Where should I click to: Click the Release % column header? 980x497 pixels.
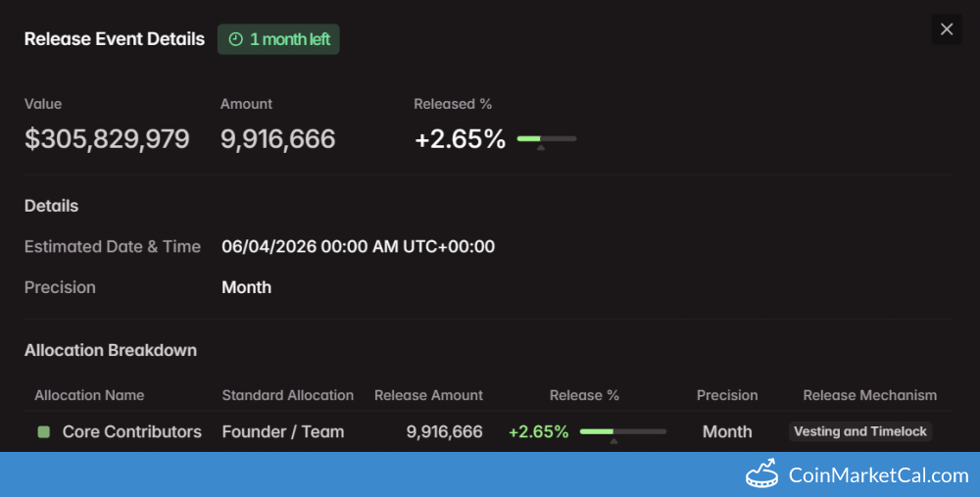pos(584,395)
